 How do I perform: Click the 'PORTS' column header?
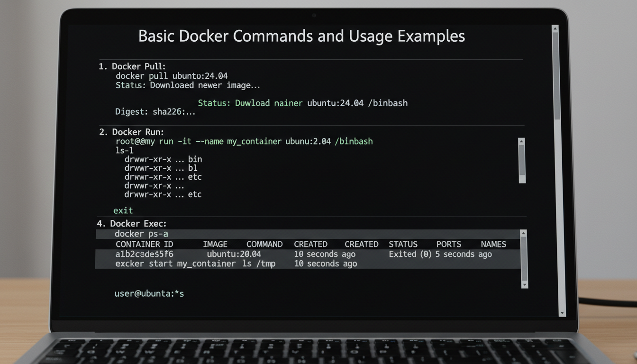click(449, 245)
